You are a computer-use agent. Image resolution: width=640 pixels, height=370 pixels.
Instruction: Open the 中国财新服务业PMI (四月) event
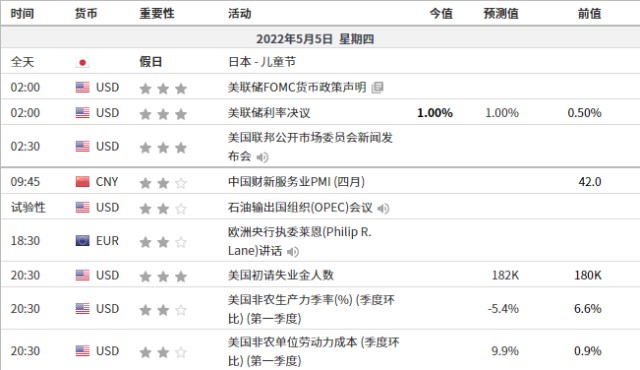pyautogui.click(x=296, y=181)
